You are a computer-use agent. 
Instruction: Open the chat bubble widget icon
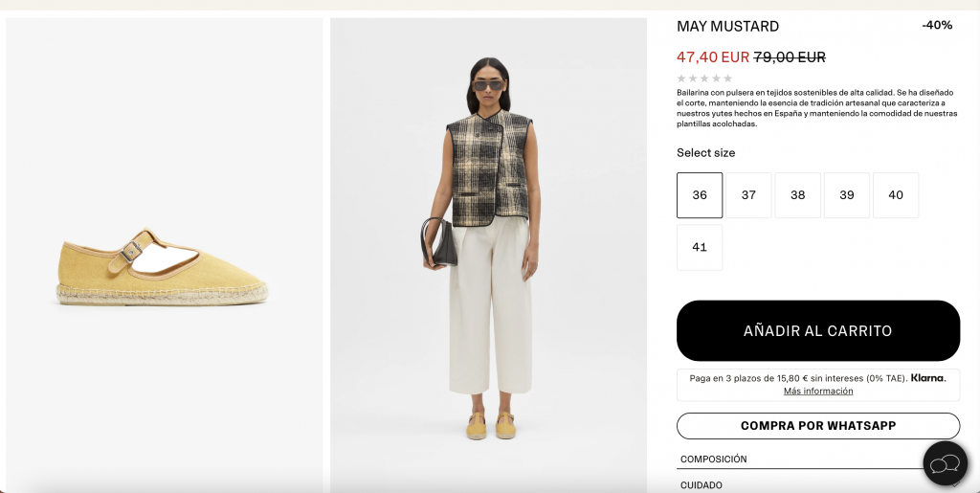coord(945,463)
